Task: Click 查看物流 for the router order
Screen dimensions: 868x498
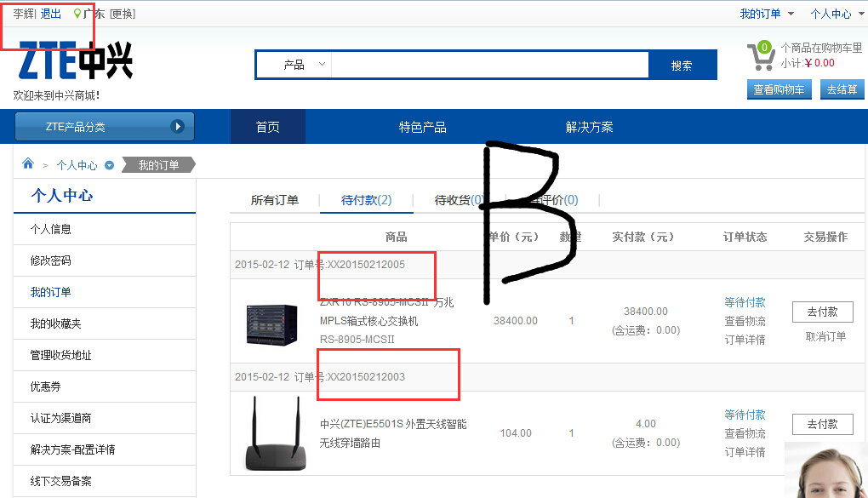Action: tap(745, 433)
